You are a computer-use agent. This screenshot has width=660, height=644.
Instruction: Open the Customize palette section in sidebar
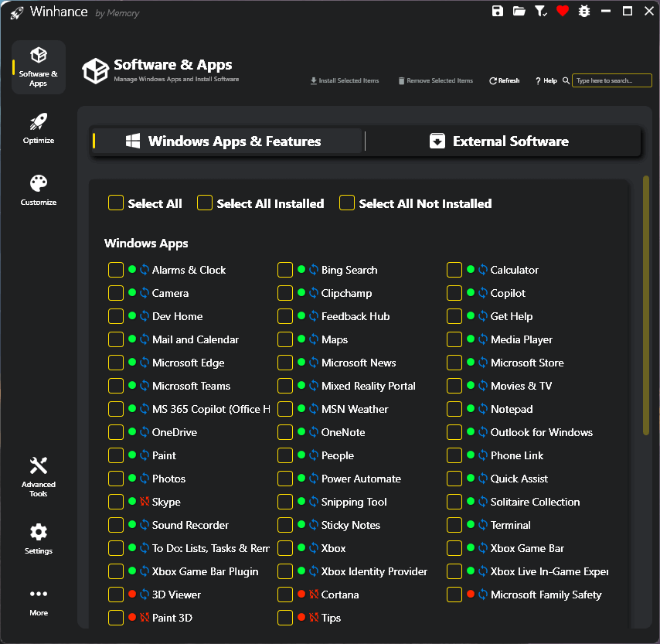pos(39,190)
